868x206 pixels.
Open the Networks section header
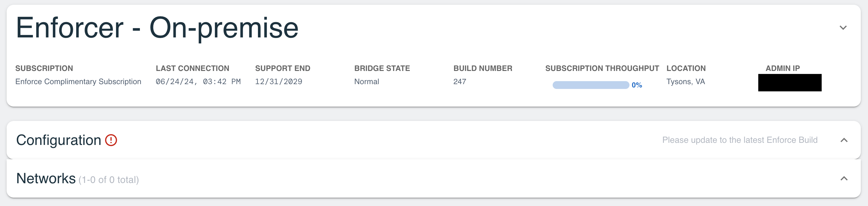click(x=433, y=179)
